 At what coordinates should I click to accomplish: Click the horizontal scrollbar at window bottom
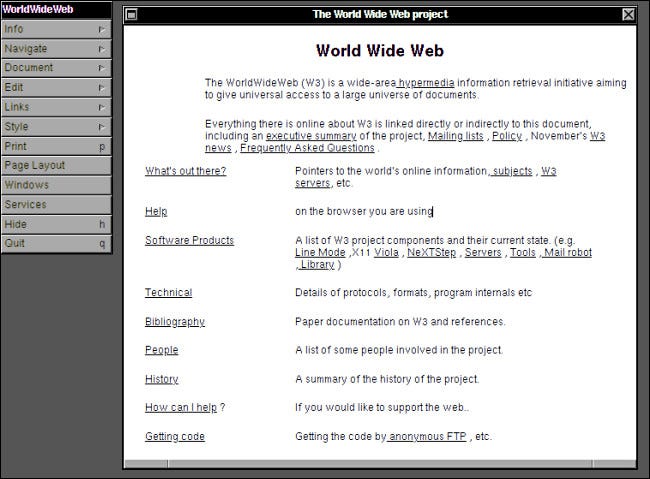point(380,463)
